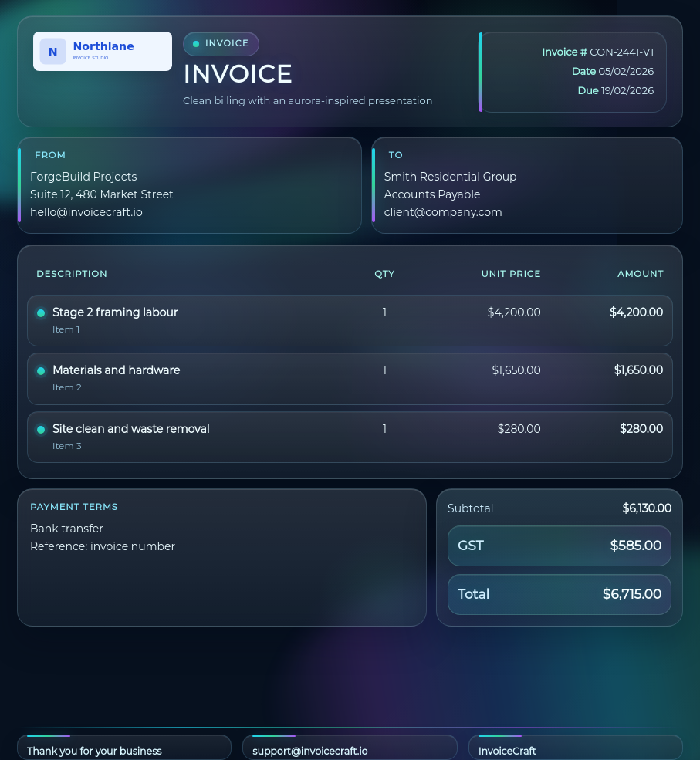
Task: Click the Accounts Payable line
Action: pos(432,194)
